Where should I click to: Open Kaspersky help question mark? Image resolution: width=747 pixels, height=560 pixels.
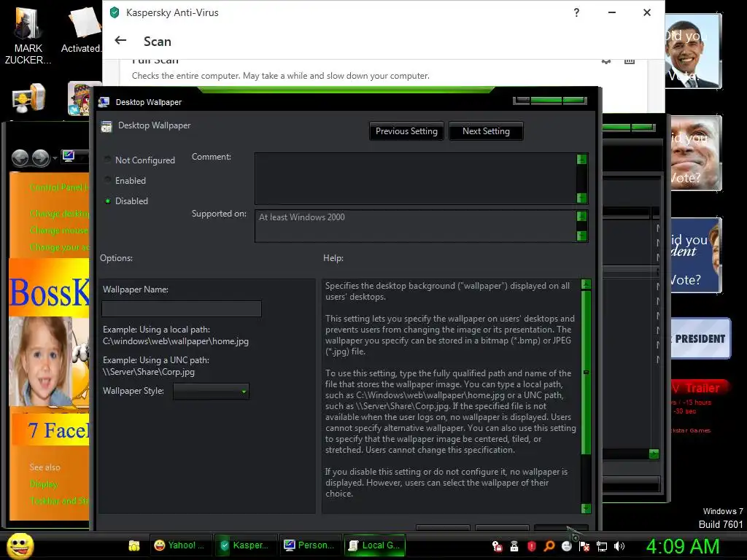[x=576, y=12]
